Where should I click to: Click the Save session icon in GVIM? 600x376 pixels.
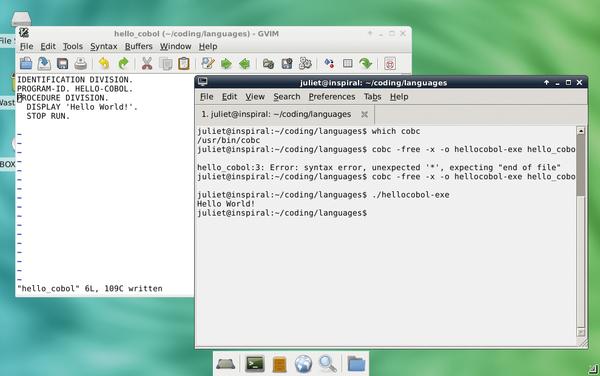pos(287,63)
